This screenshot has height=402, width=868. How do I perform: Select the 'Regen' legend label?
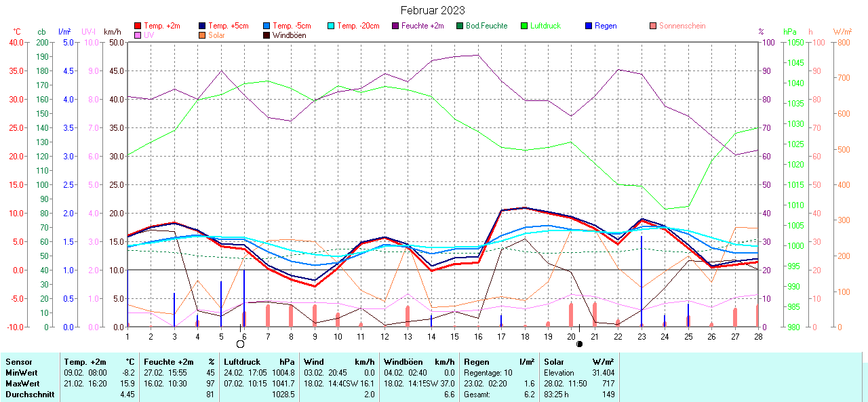tap(606, 26)
